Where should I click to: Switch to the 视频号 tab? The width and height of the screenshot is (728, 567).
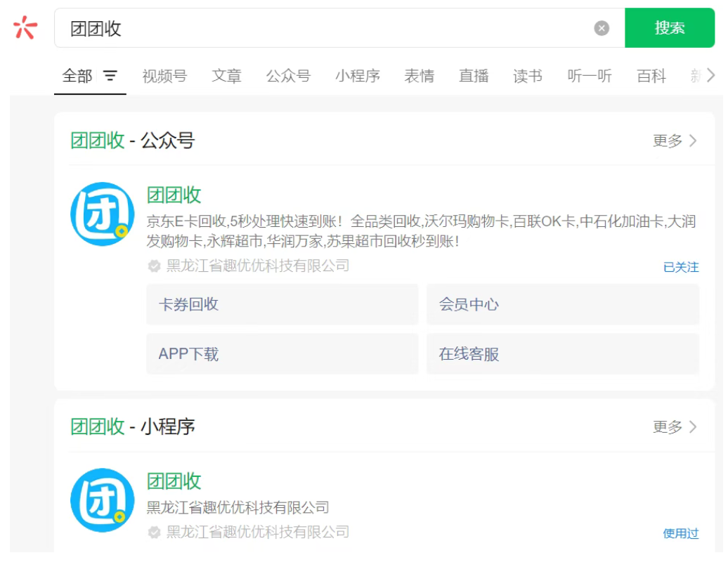164,76
